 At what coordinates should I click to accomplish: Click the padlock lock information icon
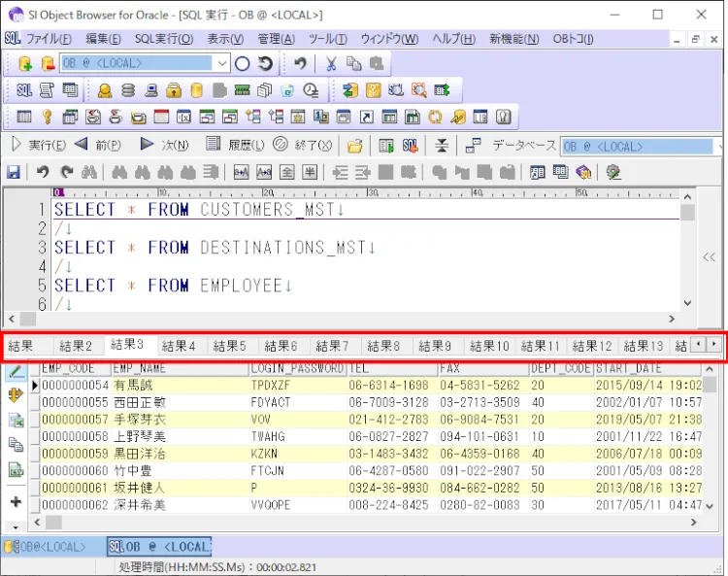(x=174, y=90)
